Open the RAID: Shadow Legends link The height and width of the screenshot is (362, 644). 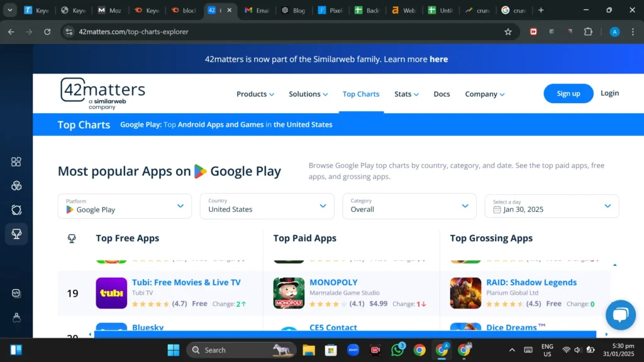click(x=531, y=282)
